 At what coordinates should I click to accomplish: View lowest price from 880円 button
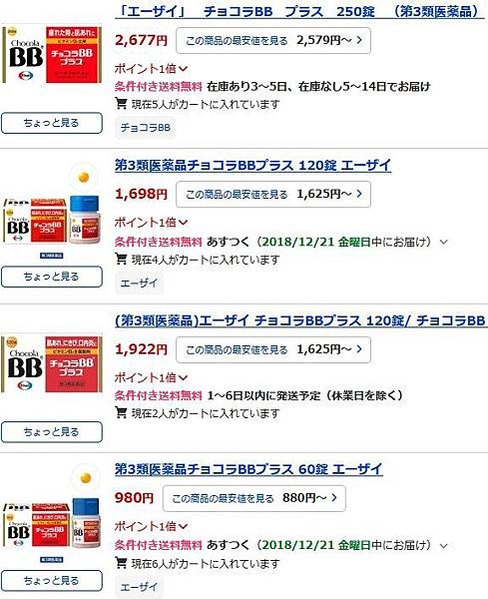click(x=254, y=498)
